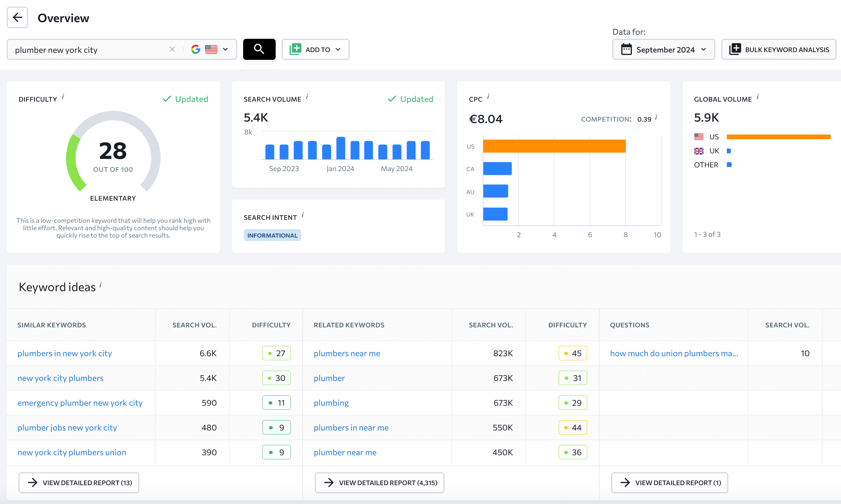Viewport: 841px width, 504px height.
Task: Open 'plumbers near me' related keyword
Action: click(347, 353)
